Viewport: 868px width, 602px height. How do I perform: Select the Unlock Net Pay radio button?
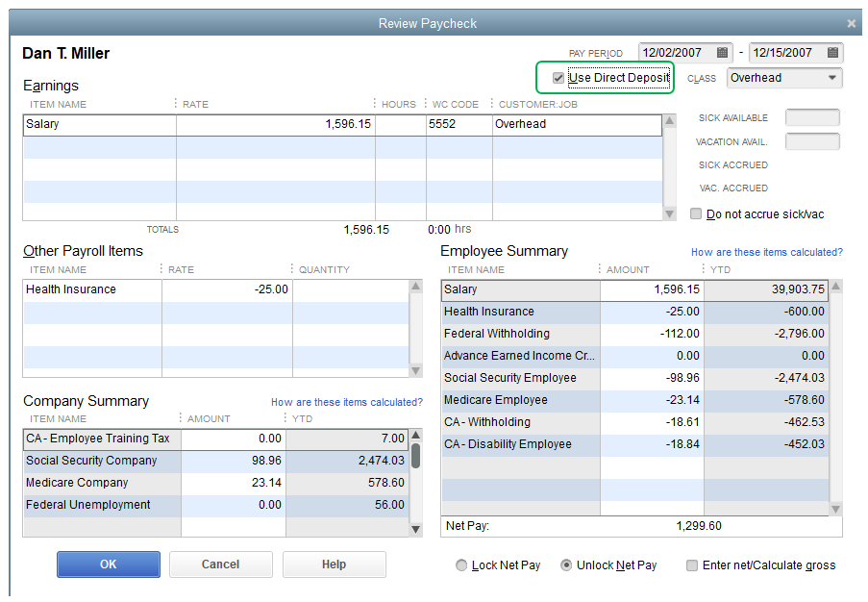(566, 565)
